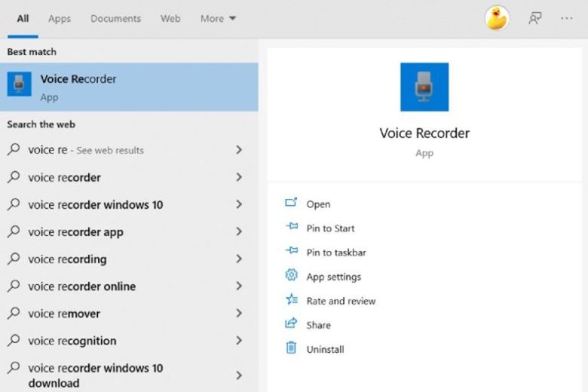The width and height of the screenshot is (588, 392).
Task: Expand arrow for voice recognition suggestion
Action: tap(239, 341)
